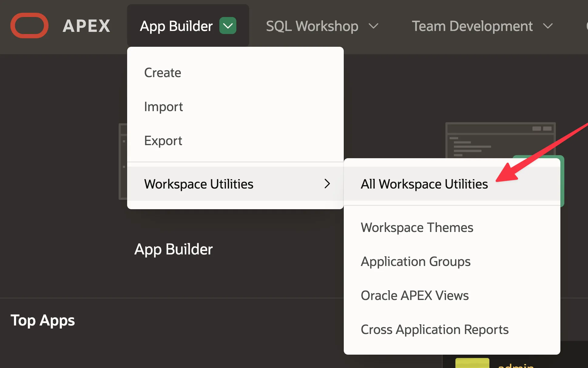Open Cross Application Reports

[x=434, y=330]
